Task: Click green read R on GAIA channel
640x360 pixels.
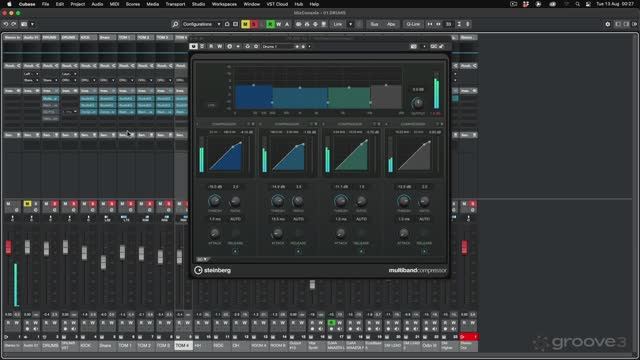Action: (331, 323)
